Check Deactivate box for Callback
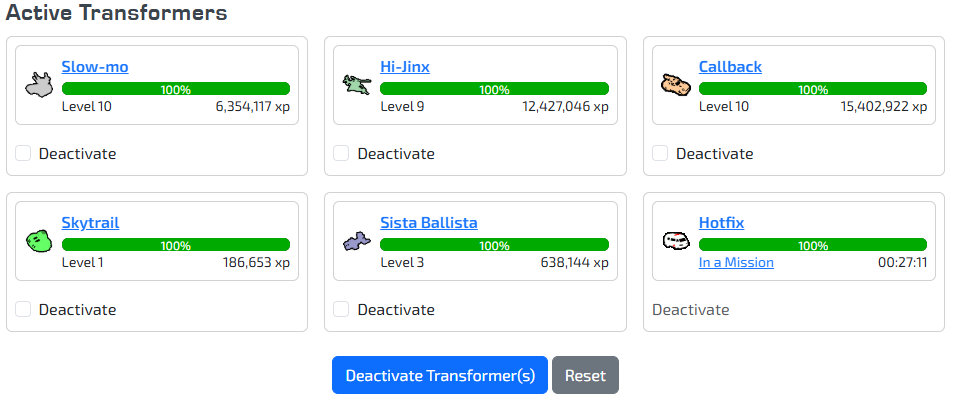The height and width of the screenshot is (409, 957). (x=660, y=153)
